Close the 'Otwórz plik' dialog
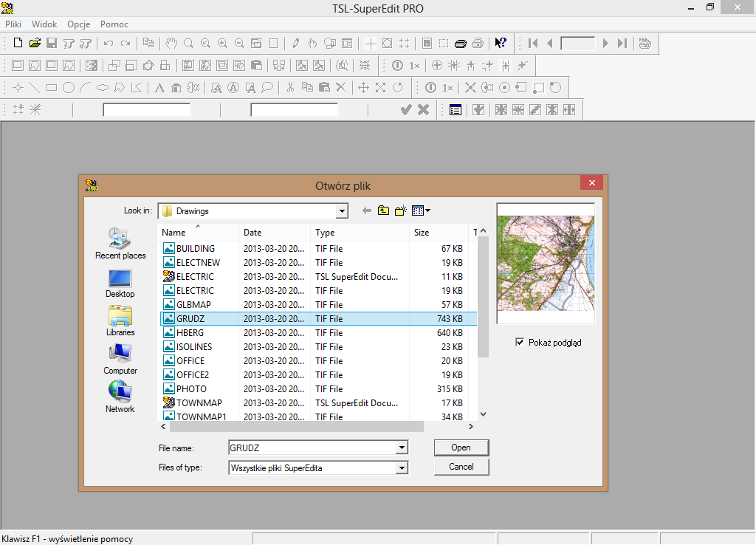Screen dimensions: 756x545 (592, 183)
